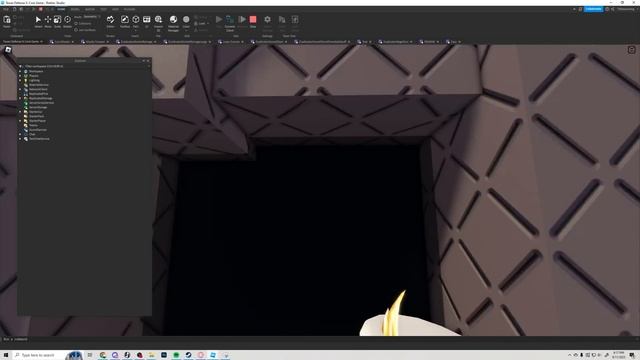
Task: Open the Color picker dropdown arrow
Action: pos(186,30)
